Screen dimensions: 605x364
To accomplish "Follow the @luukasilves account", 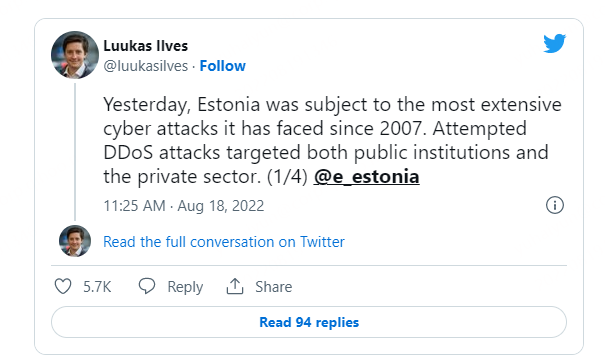I will 222,66.
